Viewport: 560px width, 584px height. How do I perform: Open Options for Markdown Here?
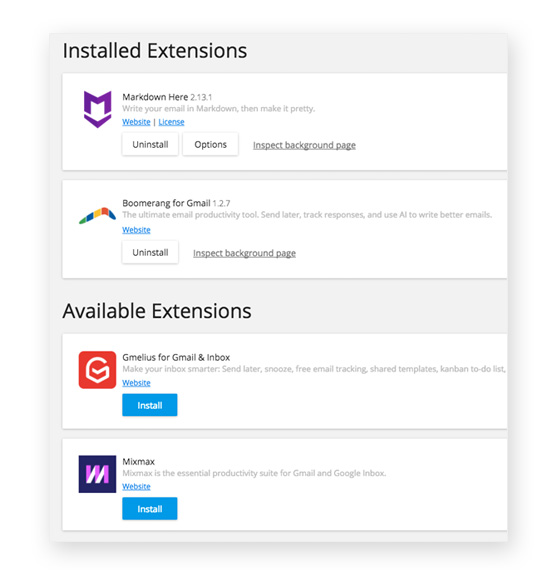(x=210, y=145)
